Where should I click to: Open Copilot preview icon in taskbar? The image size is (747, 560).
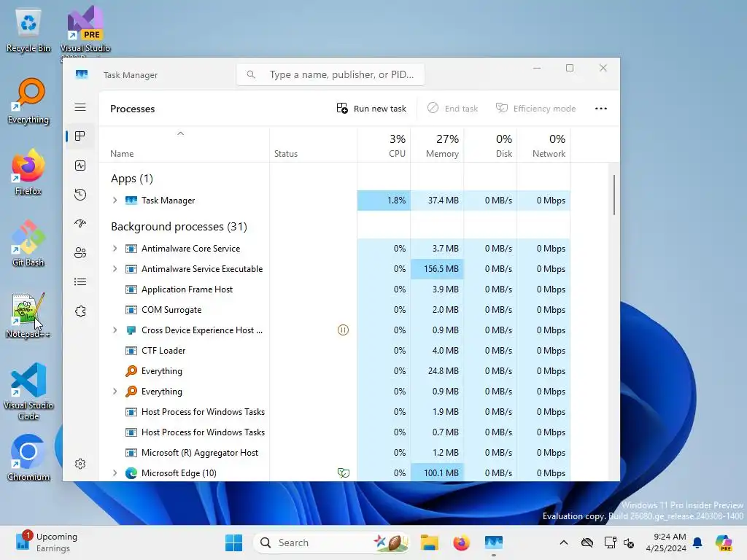tap(724, 542)
